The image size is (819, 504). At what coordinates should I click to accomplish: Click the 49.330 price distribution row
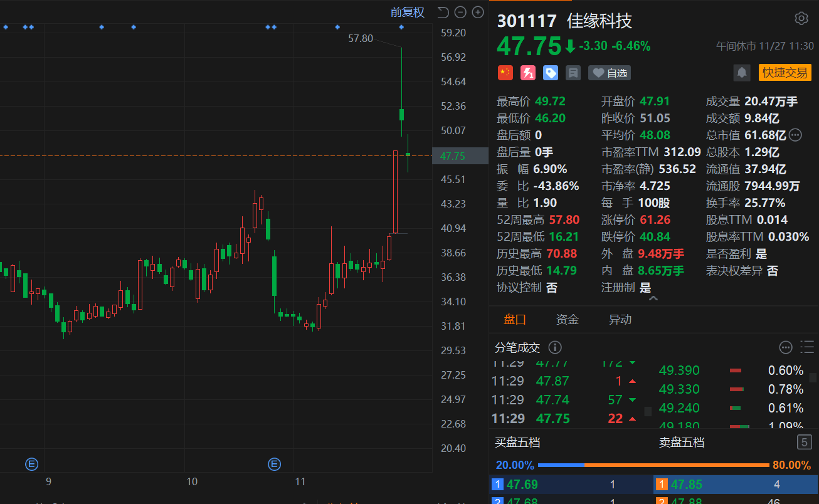point(731,389)
